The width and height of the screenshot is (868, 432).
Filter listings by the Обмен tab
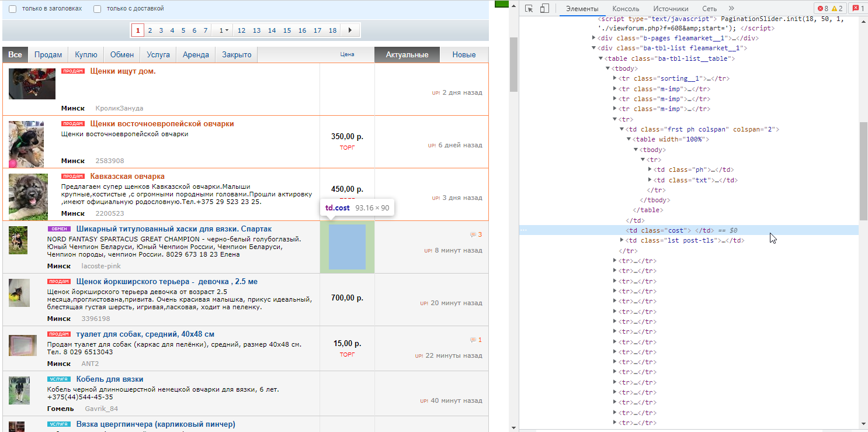pos(122,54)
